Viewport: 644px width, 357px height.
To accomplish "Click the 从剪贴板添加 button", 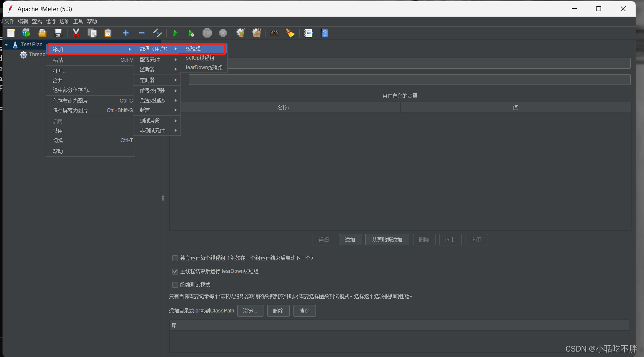I will point(387,240).
